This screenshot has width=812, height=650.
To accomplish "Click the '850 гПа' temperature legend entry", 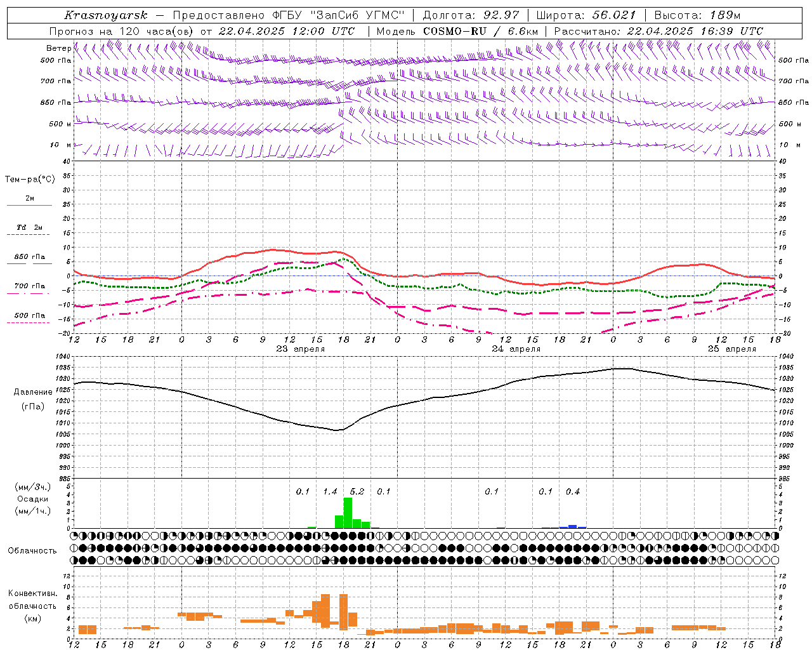I will point(30,257).
